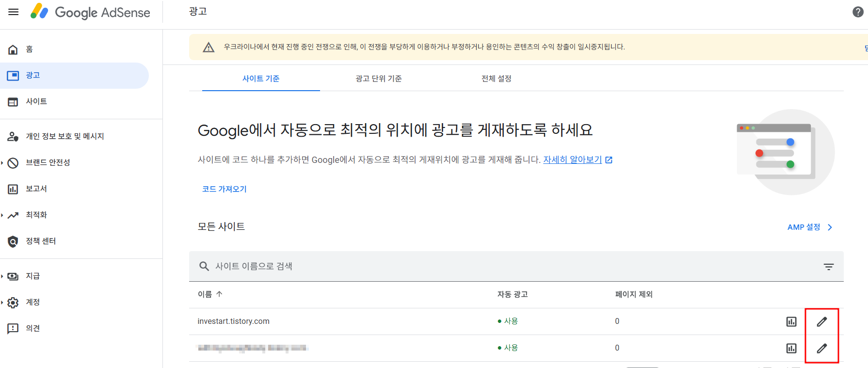
Task: Click the 정책 센터 shield icon
Action: (x=13, y=241)
